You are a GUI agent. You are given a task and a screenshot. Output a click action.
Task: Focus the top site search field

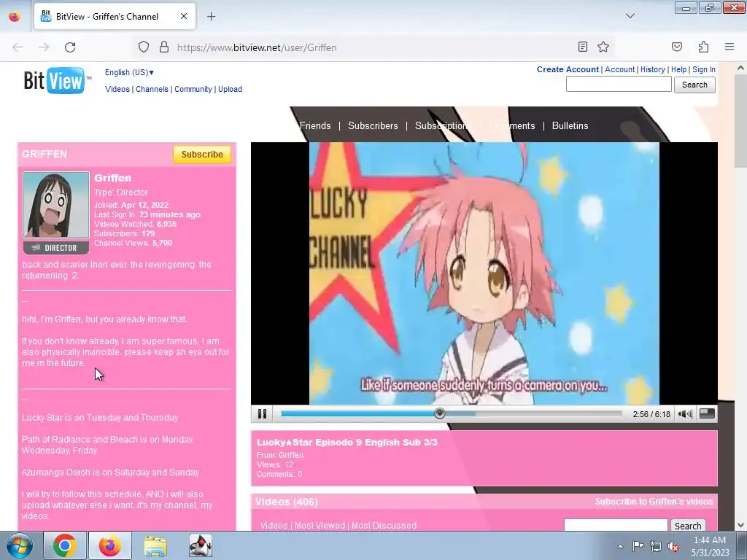(619, 85)
